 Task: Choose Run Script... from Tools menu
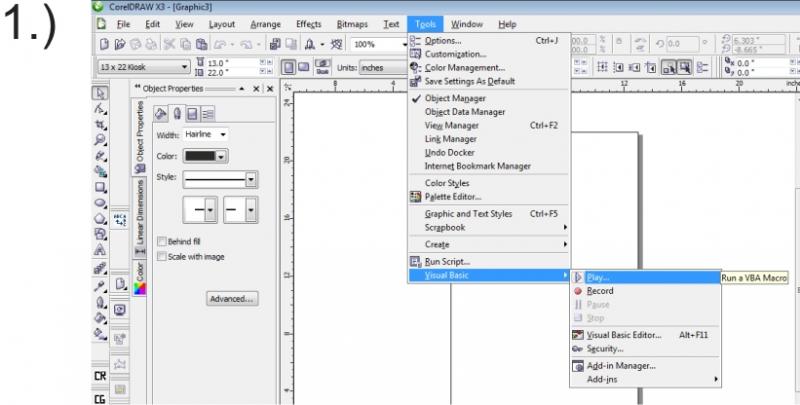coord(489,262)
